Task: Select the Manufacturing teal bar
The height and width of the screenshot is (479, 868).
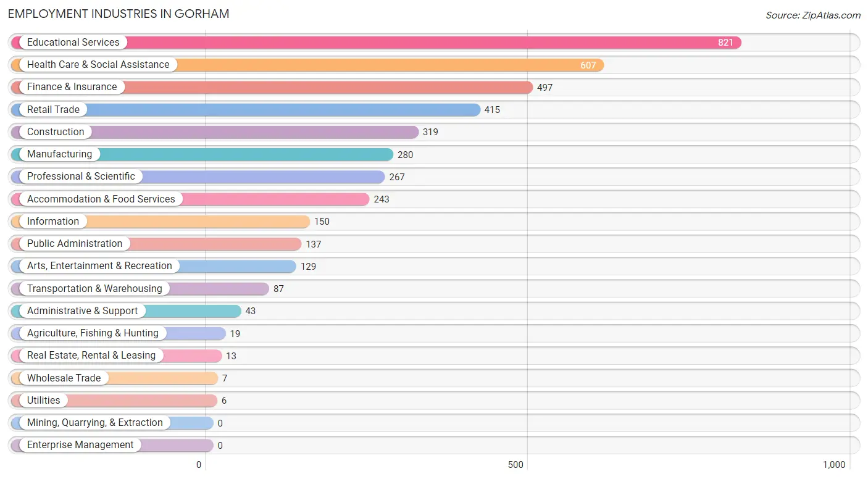Action: (x=202, y=154)
